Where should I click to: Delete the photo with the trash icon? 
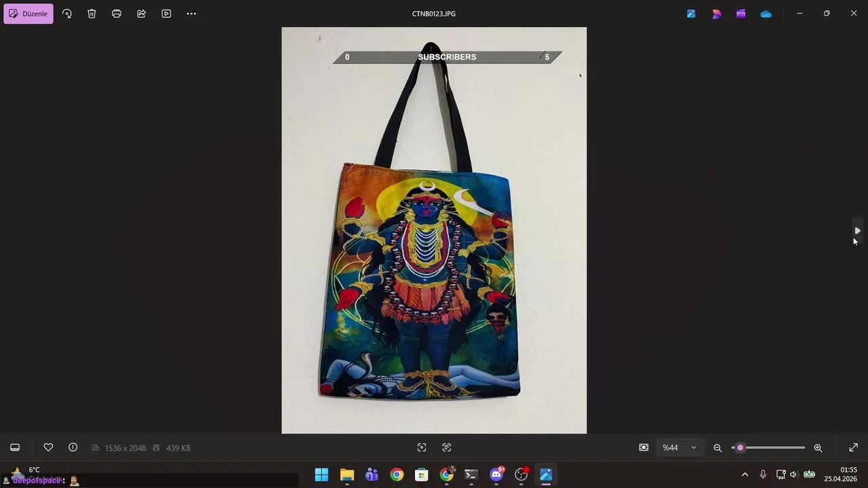(92, 14)
